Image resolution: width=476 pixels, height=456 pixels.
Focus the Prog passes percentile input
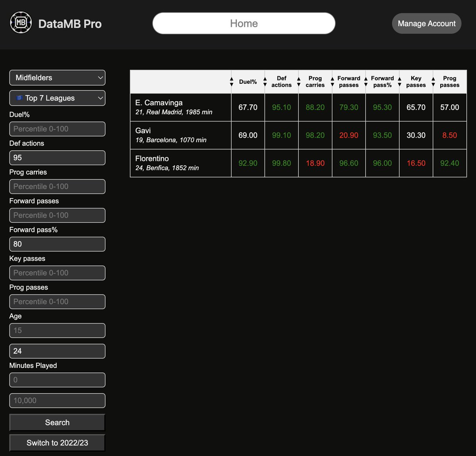click(57, 302)
